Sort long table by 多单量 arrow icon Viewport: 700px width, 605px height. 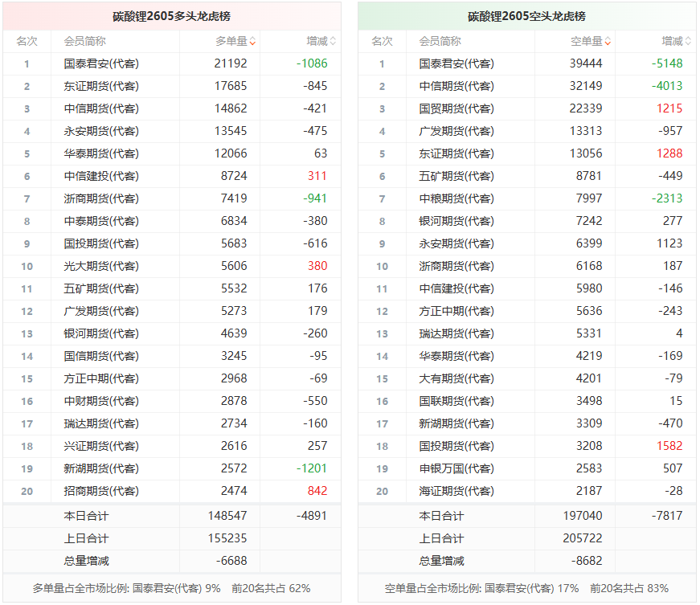coord(252,42)
